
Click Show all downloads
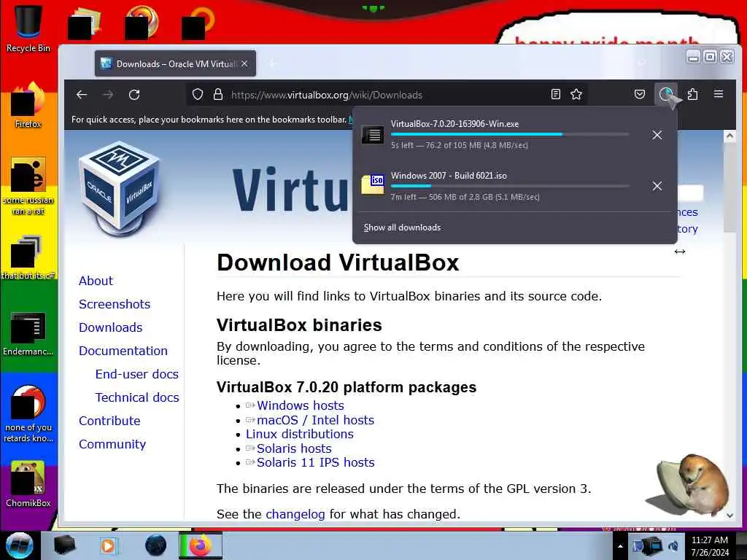[x=402, y=227]
